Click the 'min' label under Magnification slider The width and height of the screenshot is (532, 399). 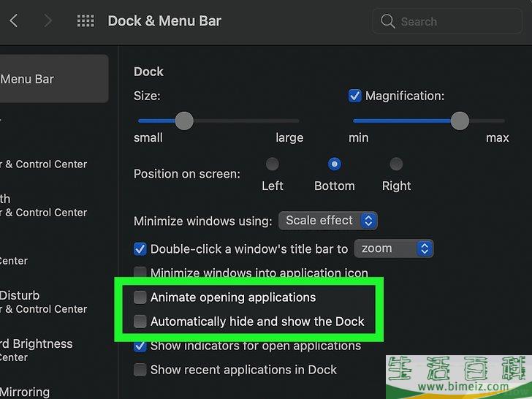point(359,137)
